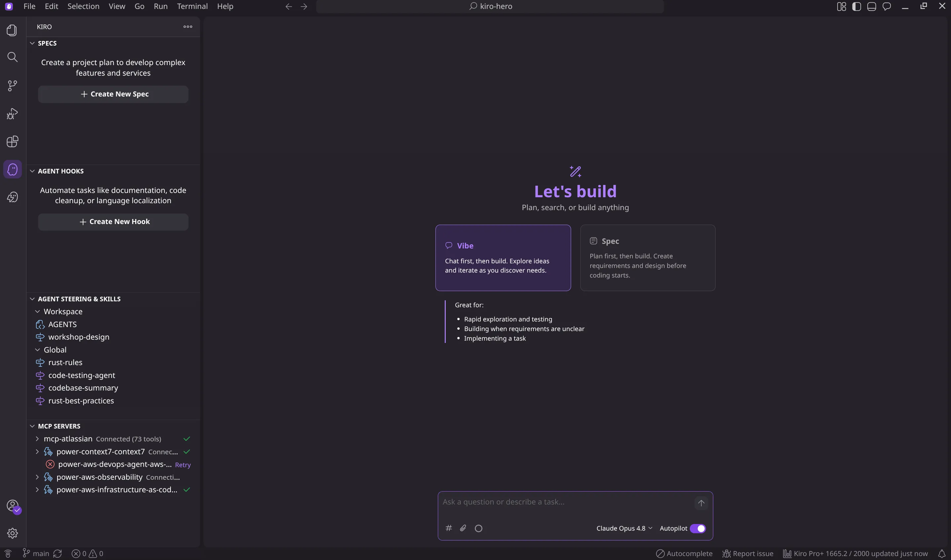
Task: Open the Accounts icon in activity bar
Action: tap(13, 506)
